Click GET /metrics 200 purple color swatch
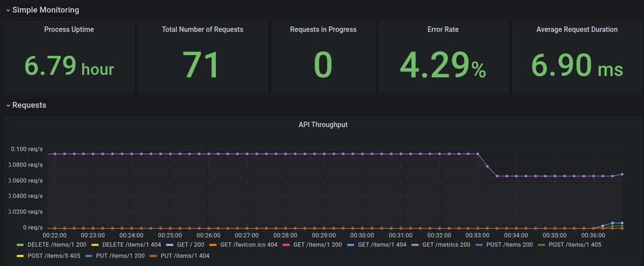This screenshot has width=644, height=266. pyautogui.click(x=415, y=244)
